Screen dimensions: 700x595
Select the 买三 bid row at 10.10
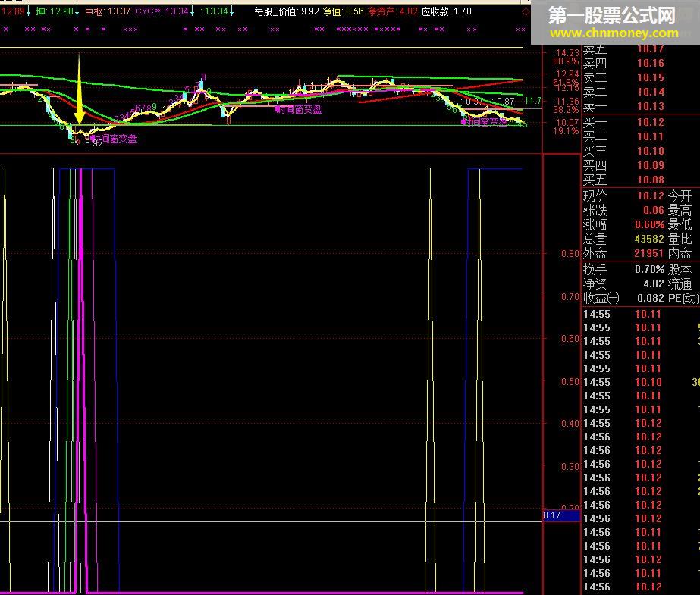(x=641, y=151)
